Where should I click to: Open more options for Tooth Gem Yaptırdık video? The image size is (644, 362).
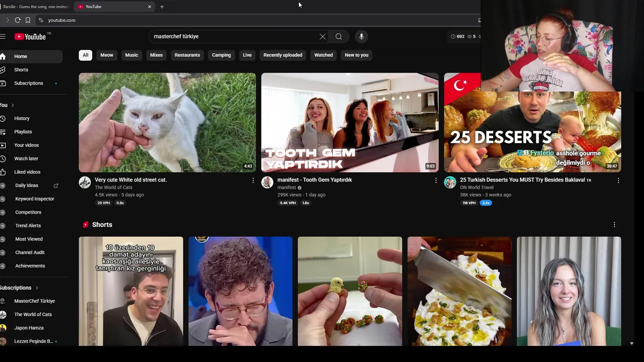436,180
